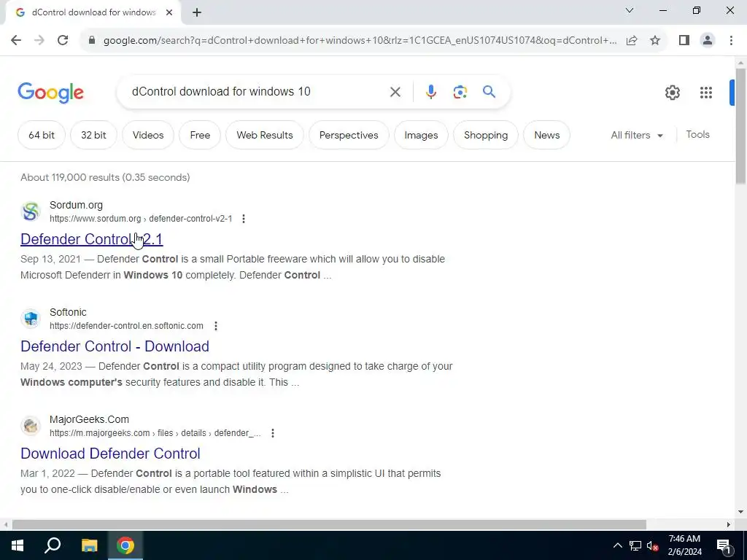Viewport: 747px width, 560px height.
Task: Switch to Perspectives results
Action: point(349,135)
